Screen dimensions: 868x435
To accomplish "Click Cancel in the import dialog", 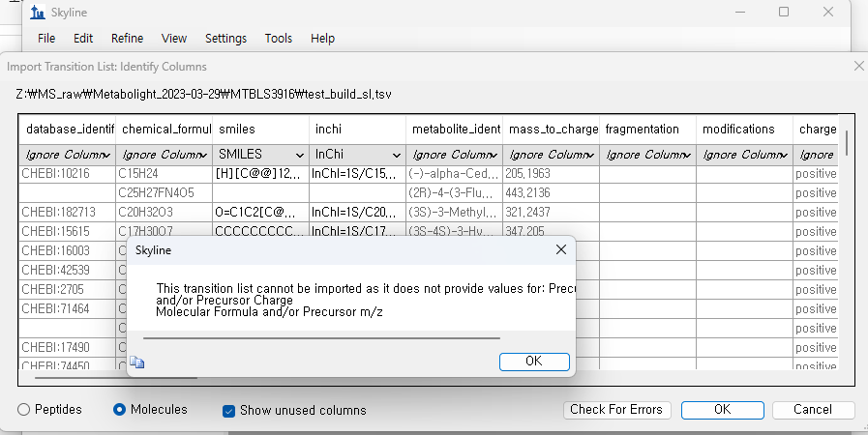I will pos(812,410).
